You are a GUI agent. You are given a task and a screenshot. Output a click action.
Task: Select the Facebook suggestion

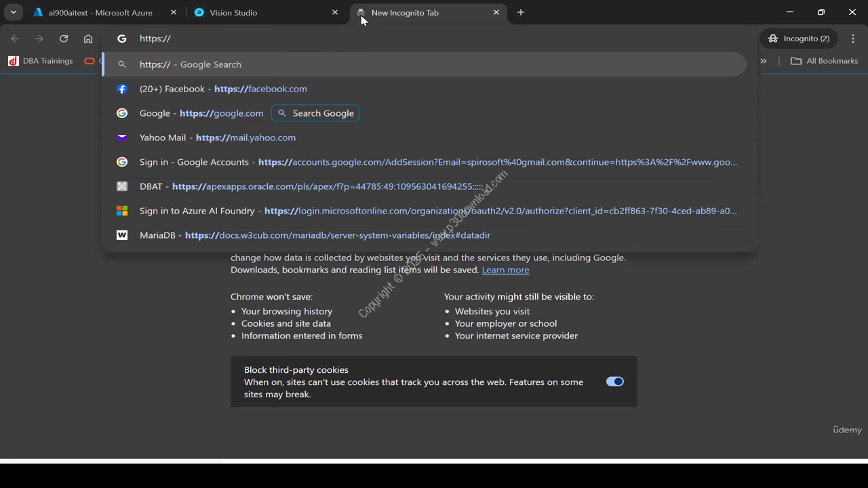pos(425,89)
